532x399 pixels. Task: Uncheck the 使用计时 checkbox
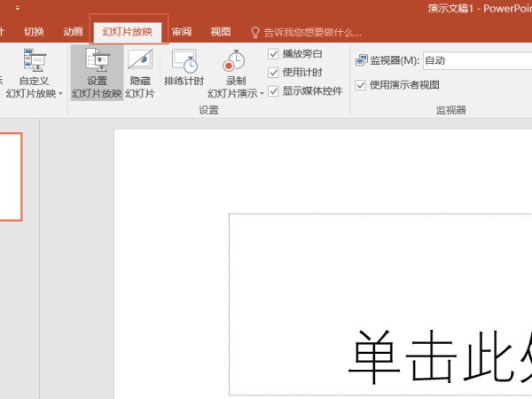coord(273,72)
